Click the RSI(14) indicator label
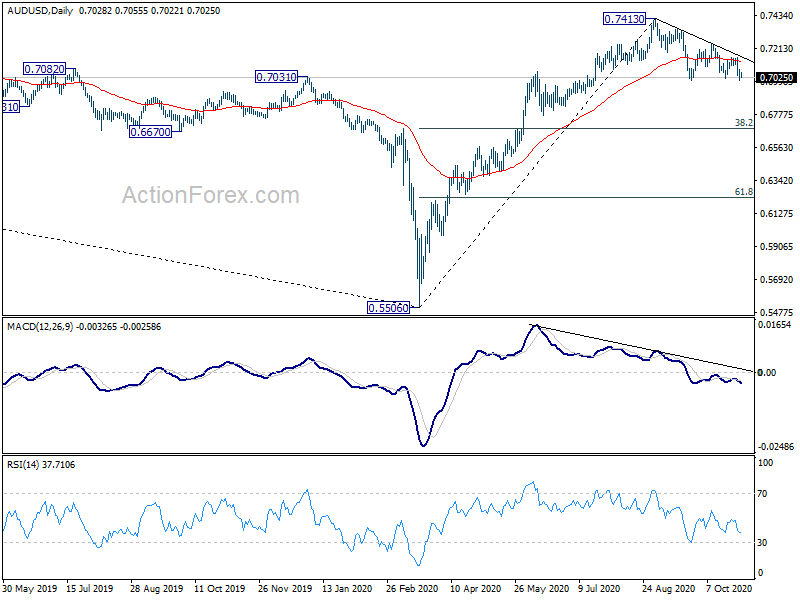This screenshot has width=800, height=600. [x=26, y=465]
